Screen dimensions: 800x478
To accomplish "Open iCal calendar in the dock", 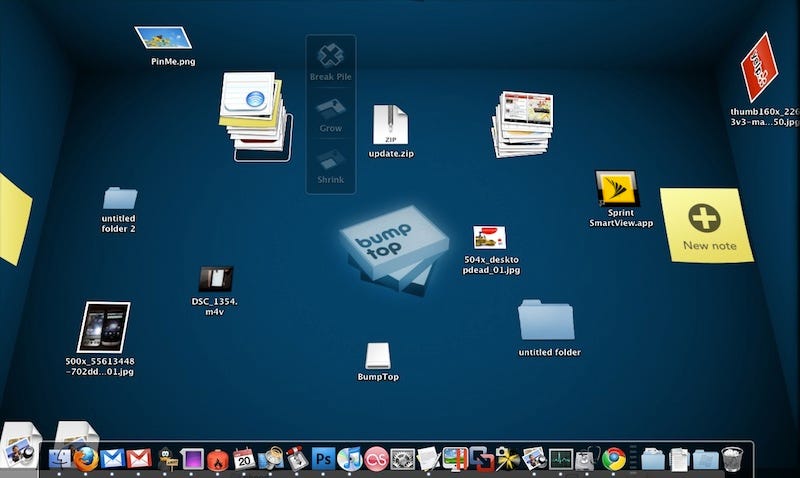I will [244, 458].
